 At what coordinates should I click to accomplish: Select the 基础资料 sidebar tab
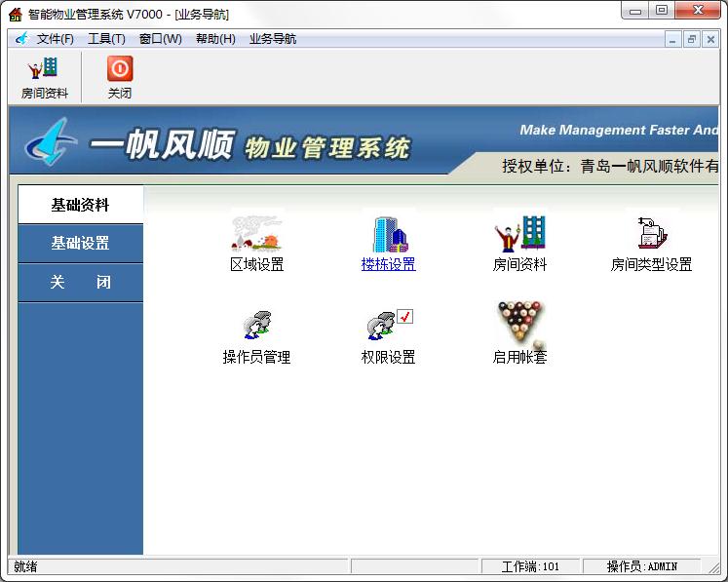point(80,205)
